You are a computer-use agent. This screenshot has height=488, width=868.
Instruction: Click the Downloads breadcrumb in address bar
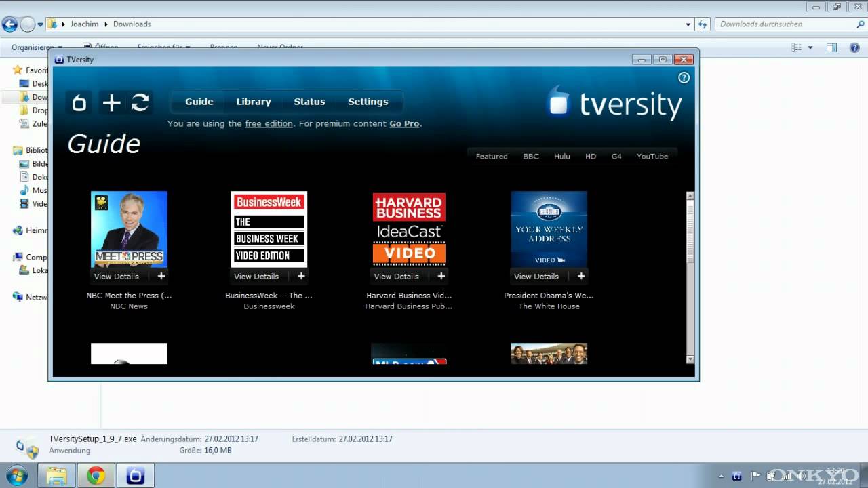click(x=132, y=24)
